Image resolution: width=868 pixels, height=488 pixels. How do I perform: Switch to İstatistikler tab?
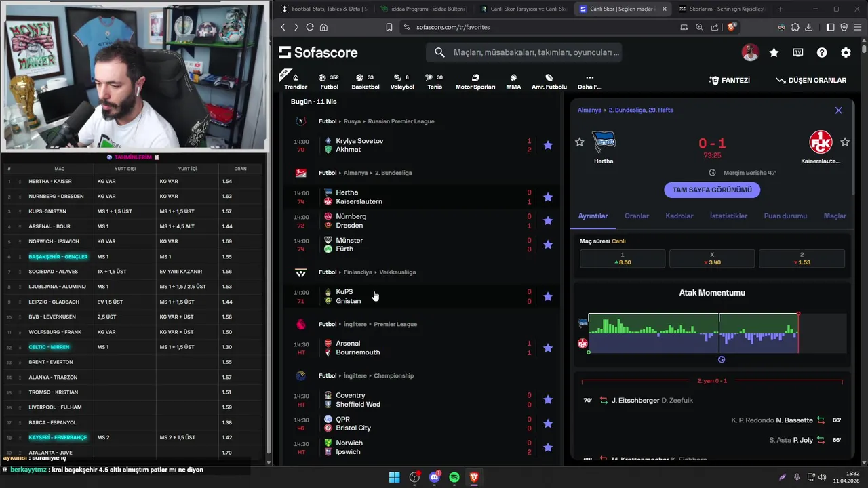tap(728, 216)
